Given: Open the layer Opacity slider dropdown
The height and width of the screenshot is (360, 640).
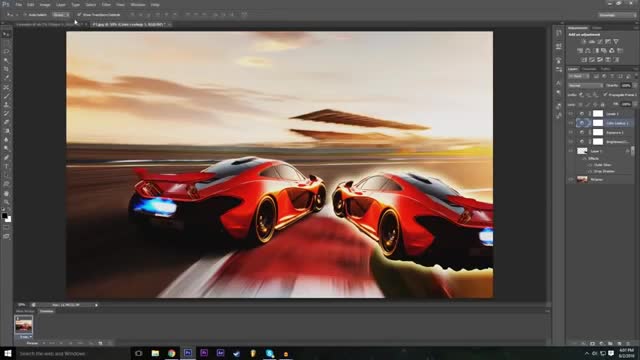Looking at the screenshot, I should pyautogui.click(x=635, y=86).
